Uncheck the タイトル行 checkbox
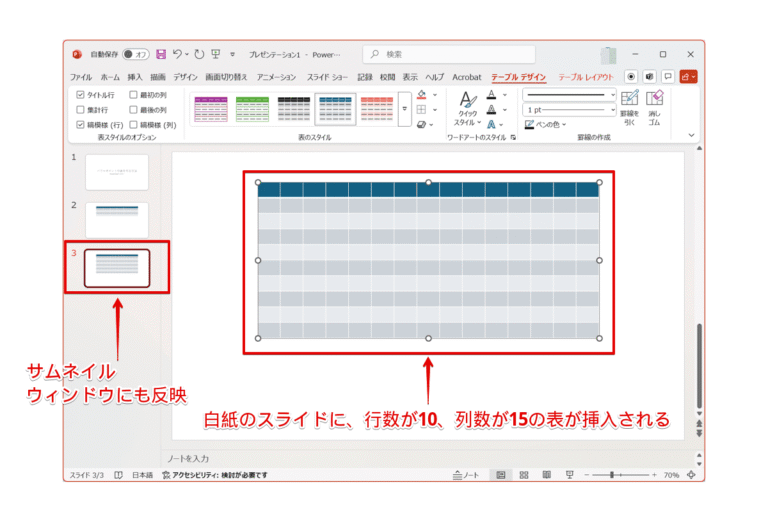This screenshot has width=768, height=512. tap(80, 95)
